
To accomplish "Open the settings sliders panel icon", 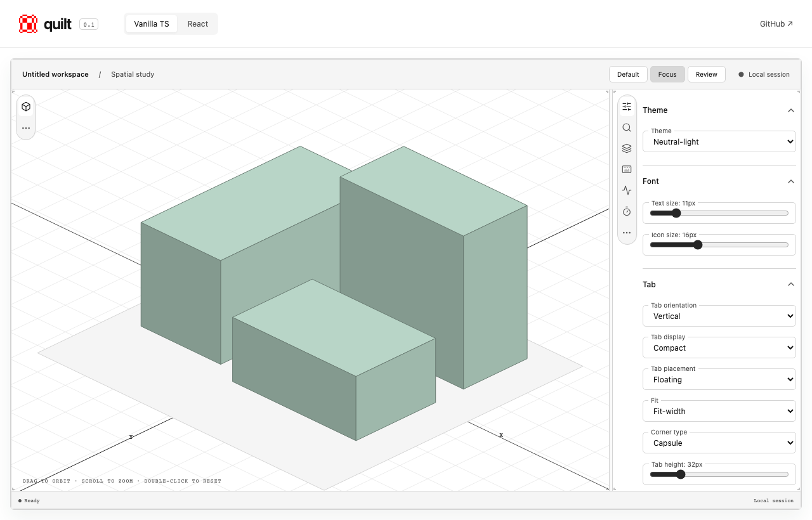I will click(627, 107).
